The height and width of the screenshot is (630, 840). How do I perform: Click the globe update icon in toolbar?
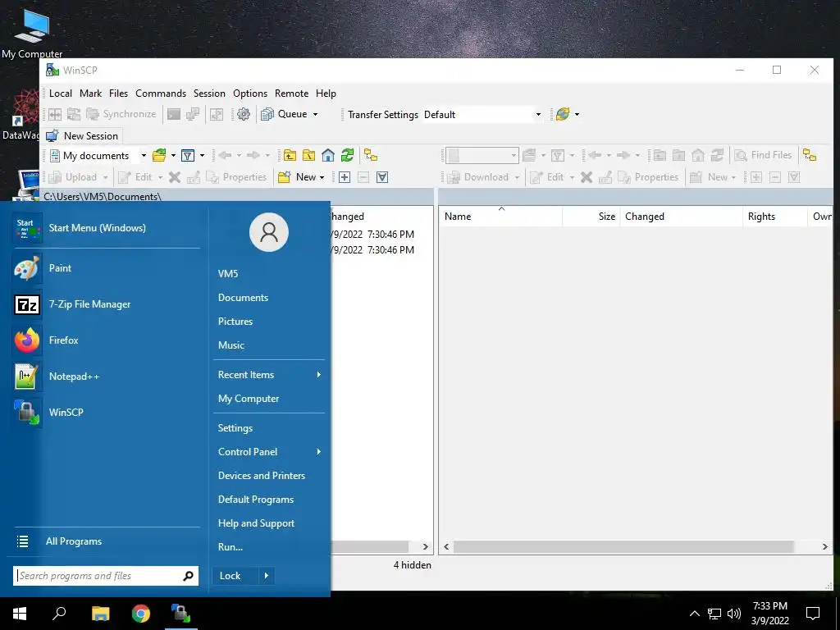[x=563, y=114]
